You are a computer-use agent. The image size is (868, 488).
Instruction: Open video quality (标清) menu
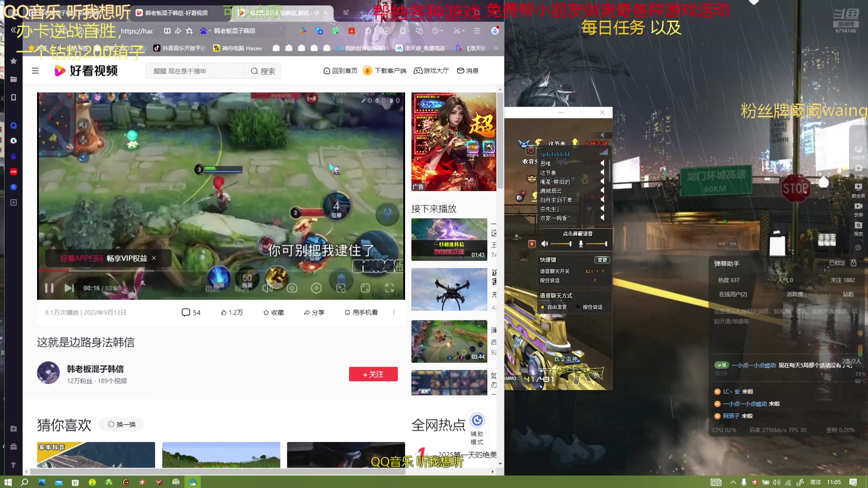point(241,288)
